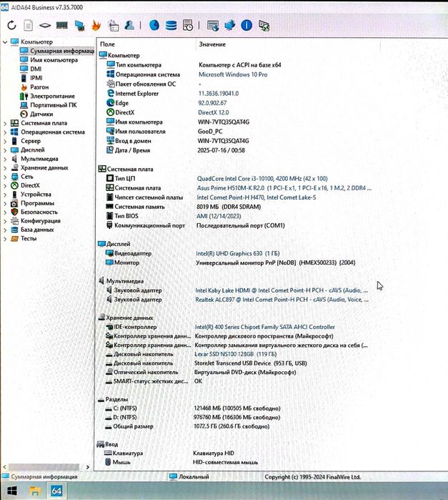Open the DMI tree item

pos(31,69)
